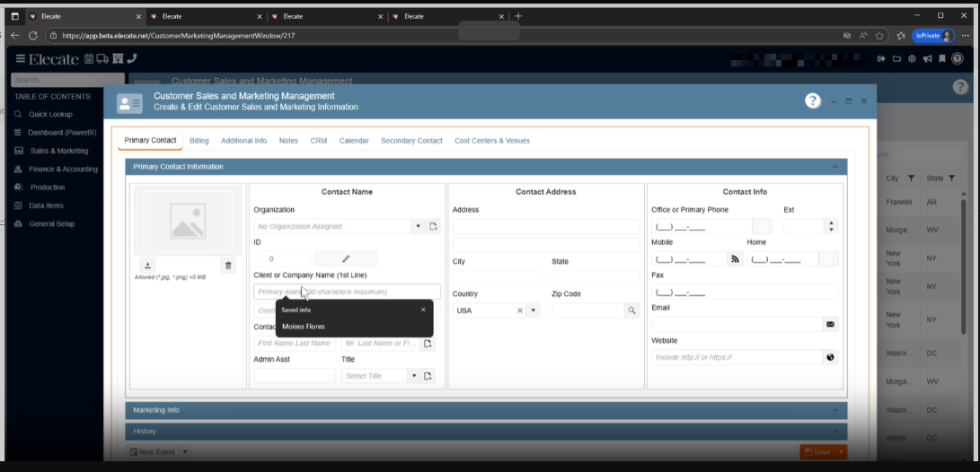
Task: Open the Organization dropdown arrow
Action: click(418, 226)
